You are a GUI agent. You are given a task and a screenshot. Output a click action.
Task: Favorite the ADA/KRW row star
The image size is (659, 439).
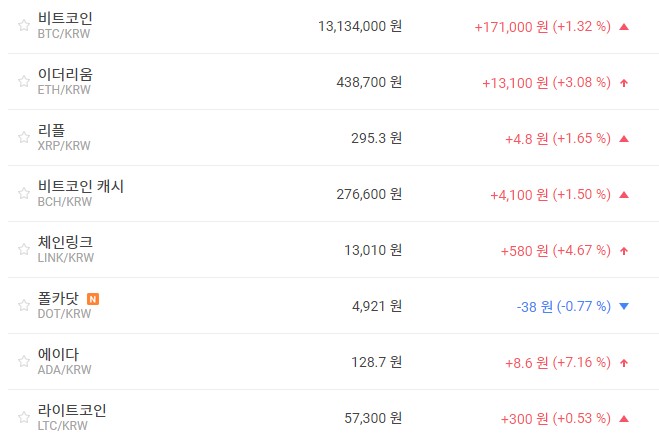(x=23, y=362)
